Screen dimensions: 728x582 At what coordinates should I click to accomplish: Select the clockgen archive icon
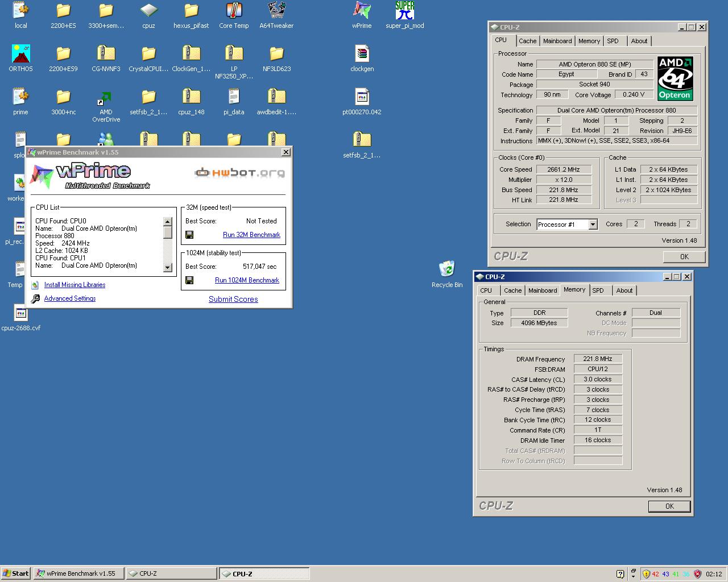(362, 59)
